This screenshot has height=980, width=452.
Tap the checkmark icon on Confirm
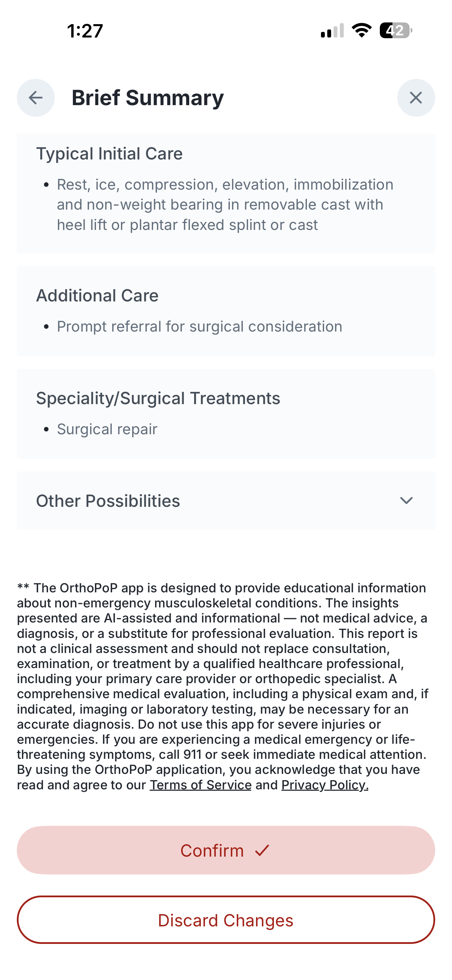(x=262, y=850)
